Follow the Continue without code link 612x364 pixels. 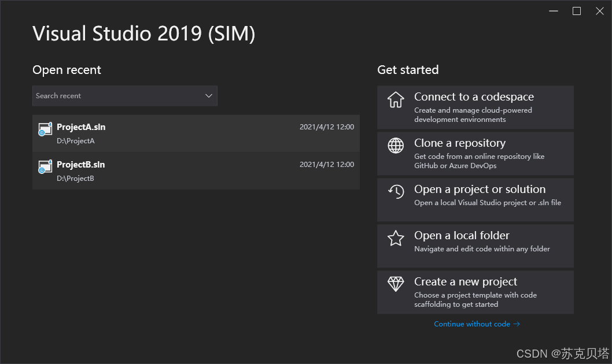pyautogui.click(x=477, y=324)
